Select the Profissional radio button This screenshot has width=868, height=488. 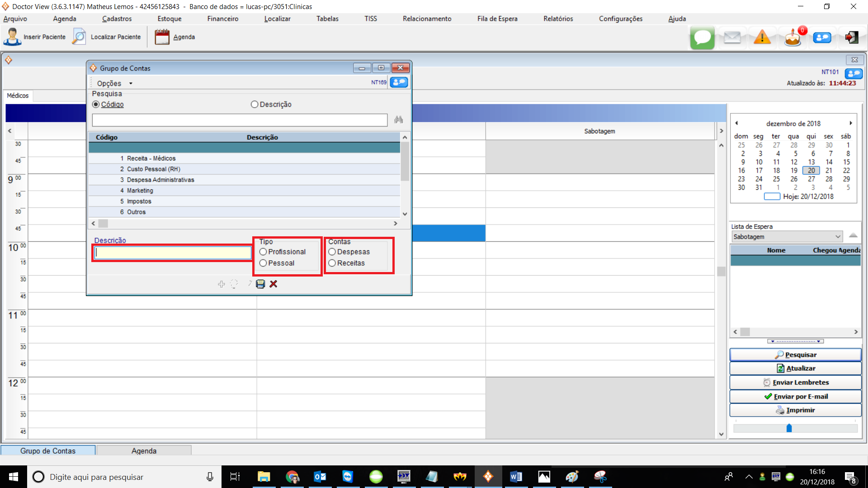pos(263,252)
